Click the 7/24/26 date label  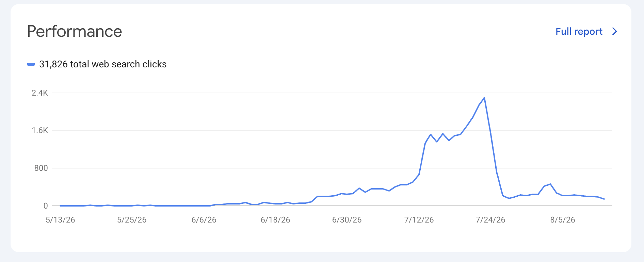click(490, 220)
